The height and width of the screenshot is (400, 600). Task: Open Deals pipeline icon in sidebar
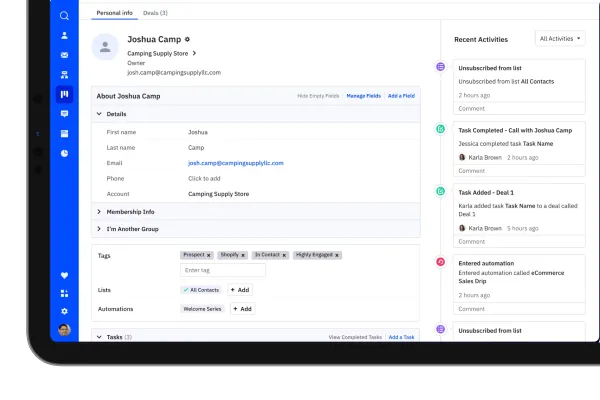[64, 94]
